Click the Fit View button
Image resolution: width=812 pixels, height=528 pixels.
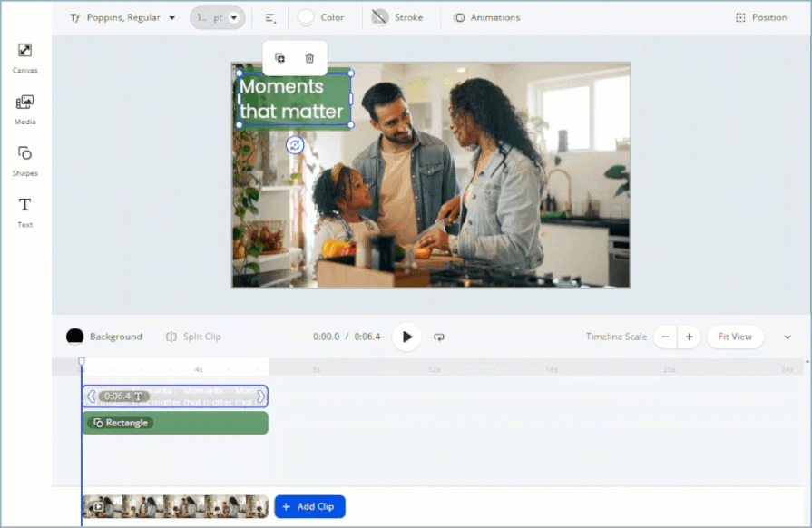tap(735, 337)
